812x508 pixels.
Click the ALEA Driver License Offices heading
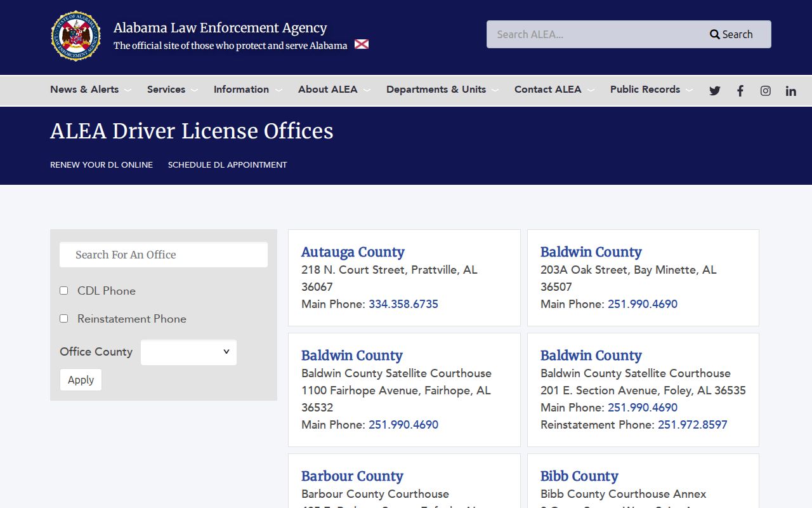192,131
